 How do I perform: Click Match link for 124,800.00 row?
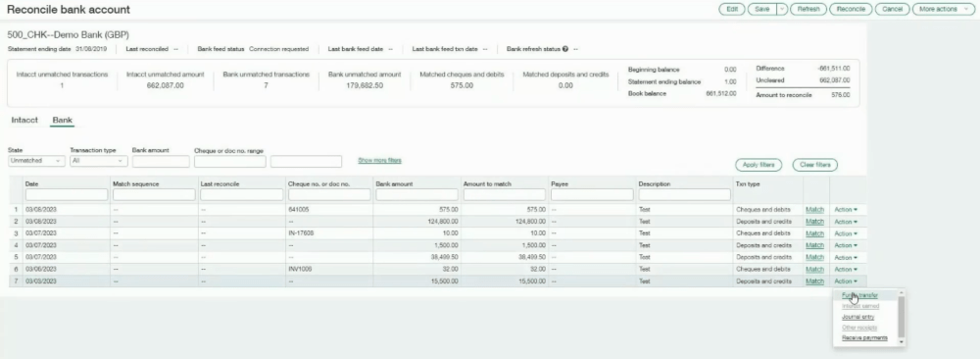tap(815, 222)
